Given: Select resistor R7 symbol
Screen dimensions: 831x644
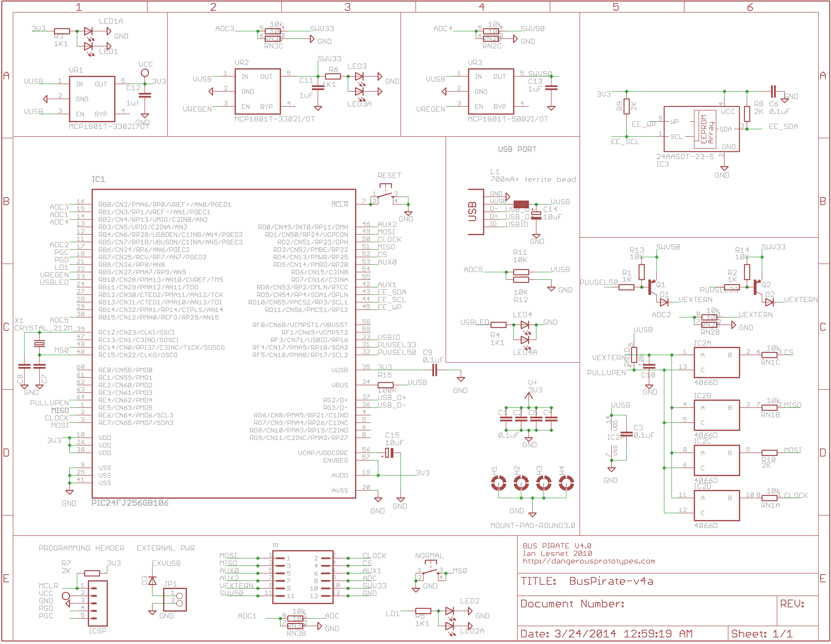Looking at the screenshot, I should click(92, 573).
